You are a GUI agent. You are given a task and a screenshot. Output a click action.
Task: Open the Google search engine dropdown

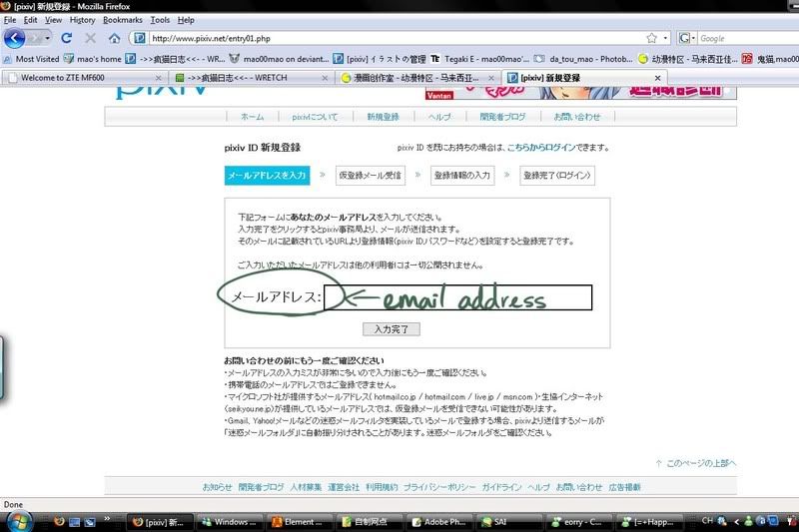click(687, 38)
